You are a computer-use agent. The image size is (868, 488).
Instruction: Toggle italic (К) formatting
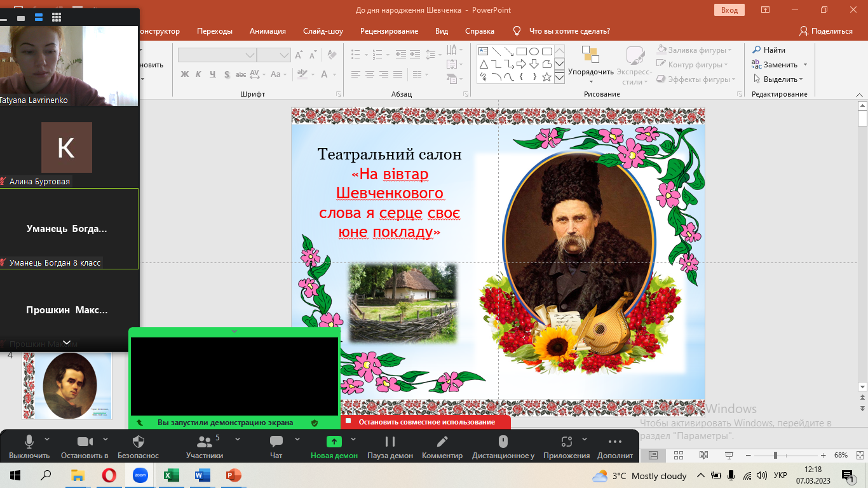pos(199,74)
